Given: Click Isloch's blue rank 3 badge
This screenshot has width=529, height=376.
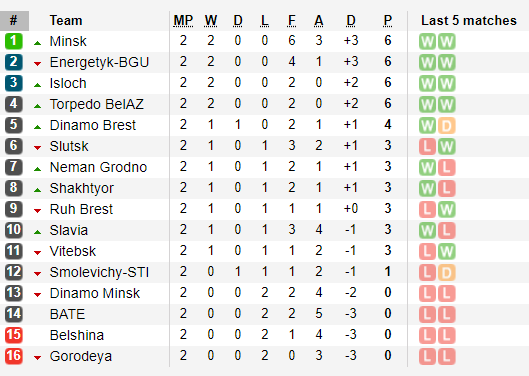Looking at the screenshot, I should click(x=14, y=83).
